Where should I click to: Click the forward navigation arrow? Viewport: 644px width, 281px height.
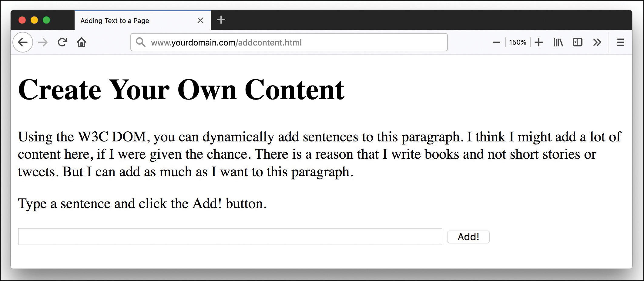[x=43, y=42]
